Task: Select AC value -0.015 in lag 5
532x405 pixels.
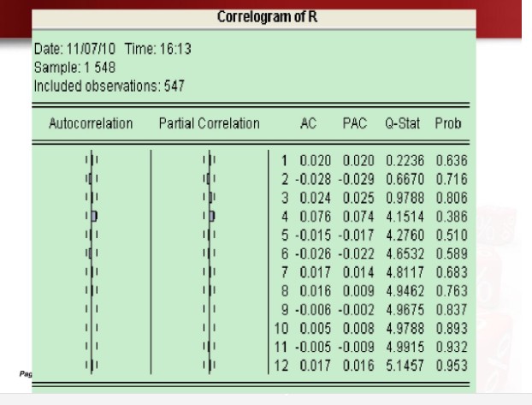Action: click(313, 235)
